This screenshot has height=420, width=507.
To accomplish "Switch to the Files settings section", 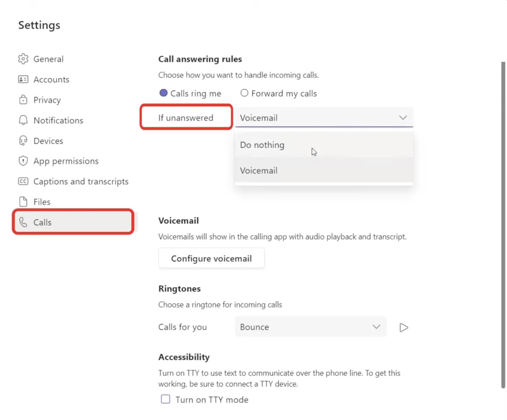I will pyautogui.click(x=42, y=202).
